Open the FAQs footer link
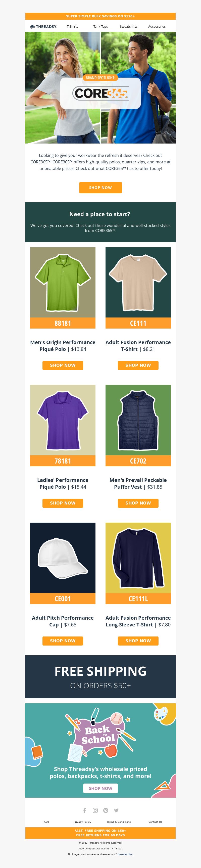 pos(46,822)
